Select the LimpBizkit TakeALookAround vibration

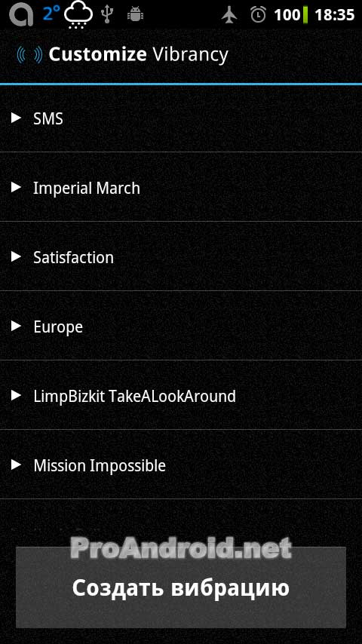tap(181, 396)
